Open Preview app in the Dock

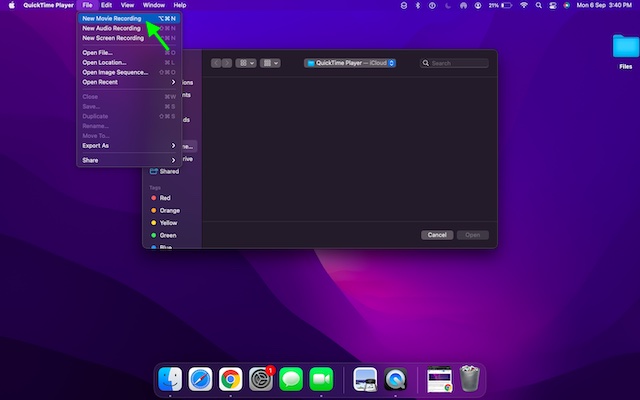[x=365, y=379]
